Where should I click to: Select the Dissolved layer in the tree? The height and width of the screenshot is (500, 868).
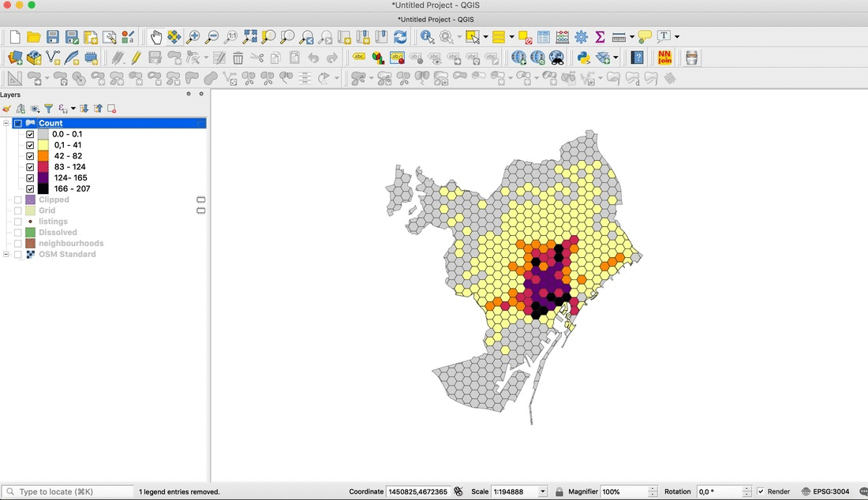(x=58, y=233)
